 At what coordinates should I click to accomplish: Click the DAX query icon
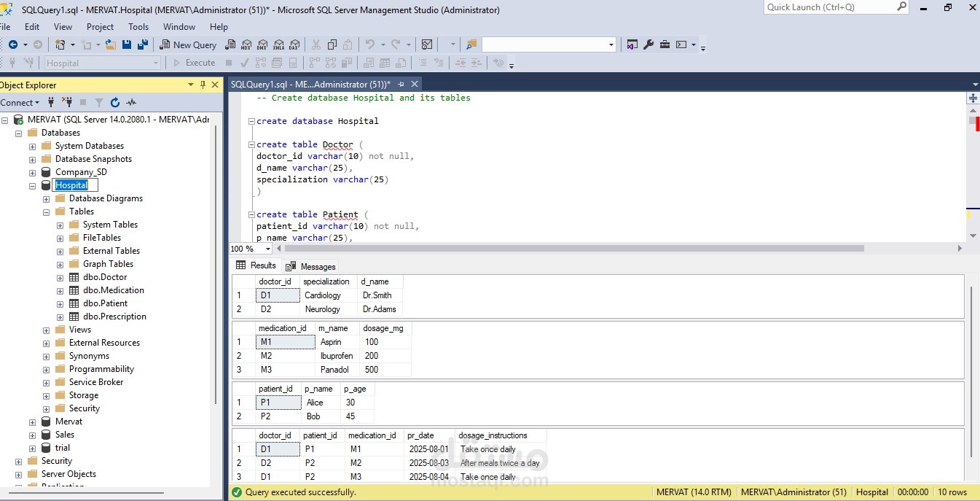point(294,44)
